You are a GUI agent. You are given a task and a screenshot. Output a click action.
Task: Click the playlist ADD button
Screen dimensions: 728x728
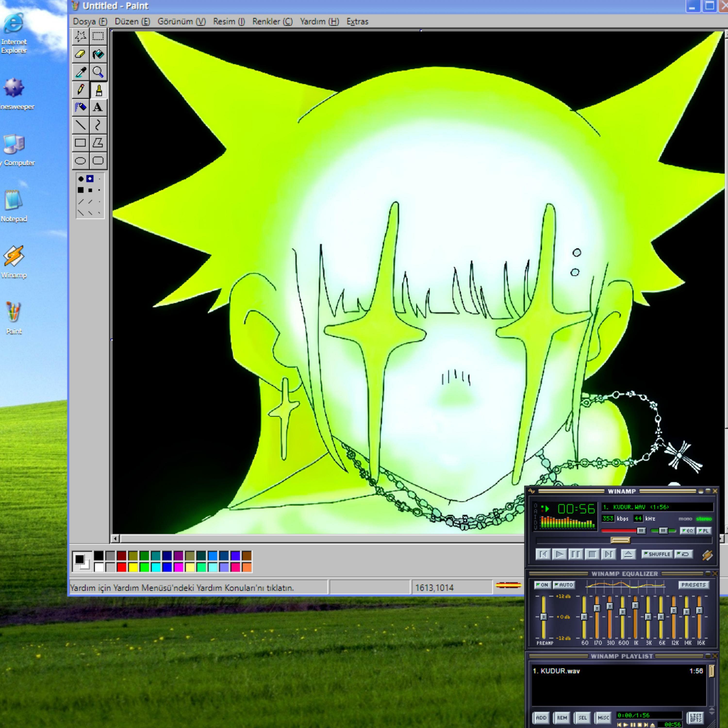pyautogui.click(x=541, y=718)
